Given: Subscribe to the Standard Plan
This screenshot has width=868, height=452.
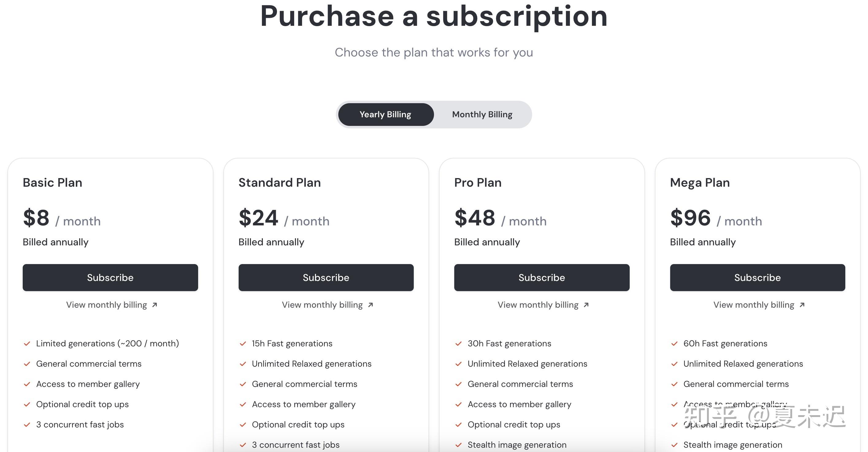Looking at the screenshot, I should click(326, 278).
